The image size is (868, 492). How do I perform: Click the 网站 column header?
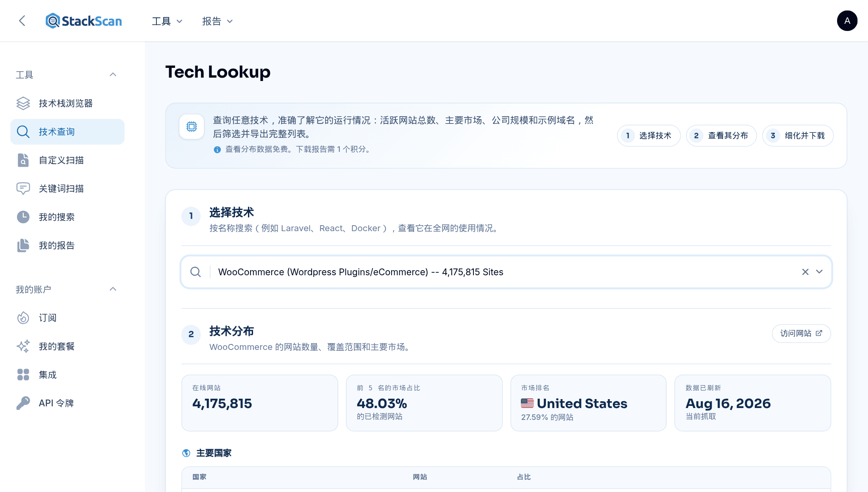420,477
